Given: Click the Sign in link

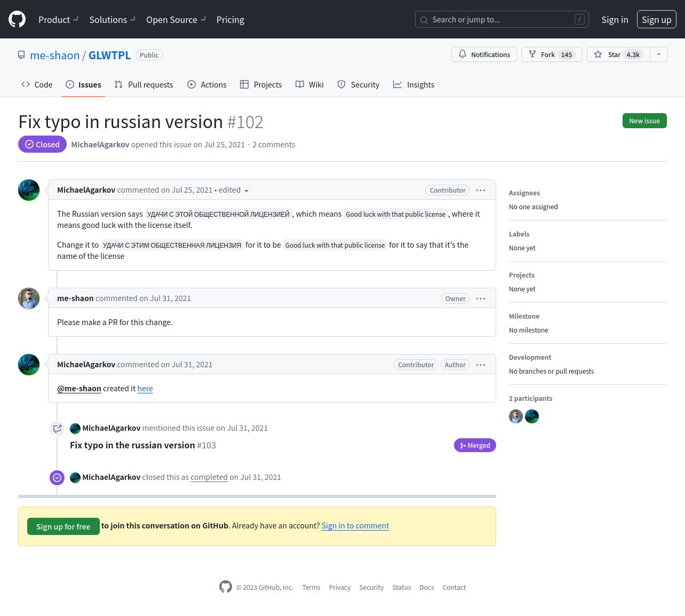Looking at the screenshot, I should pos(615,19).
